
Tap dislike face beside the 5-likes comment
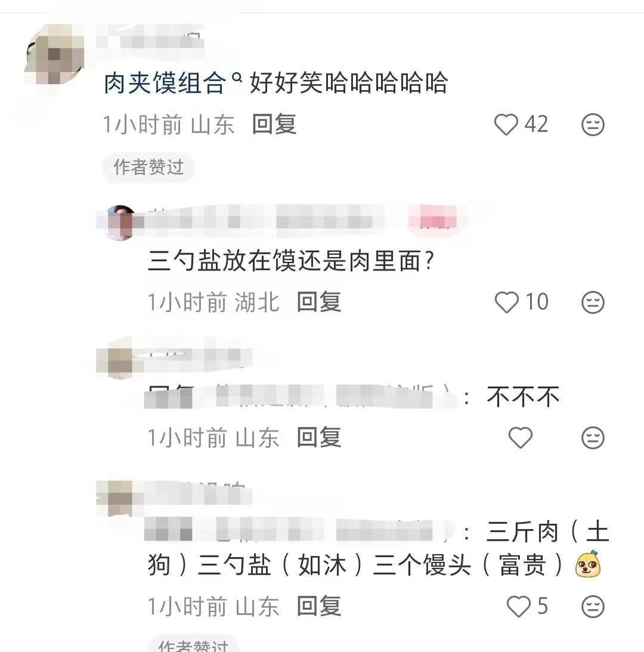(592, 607)
